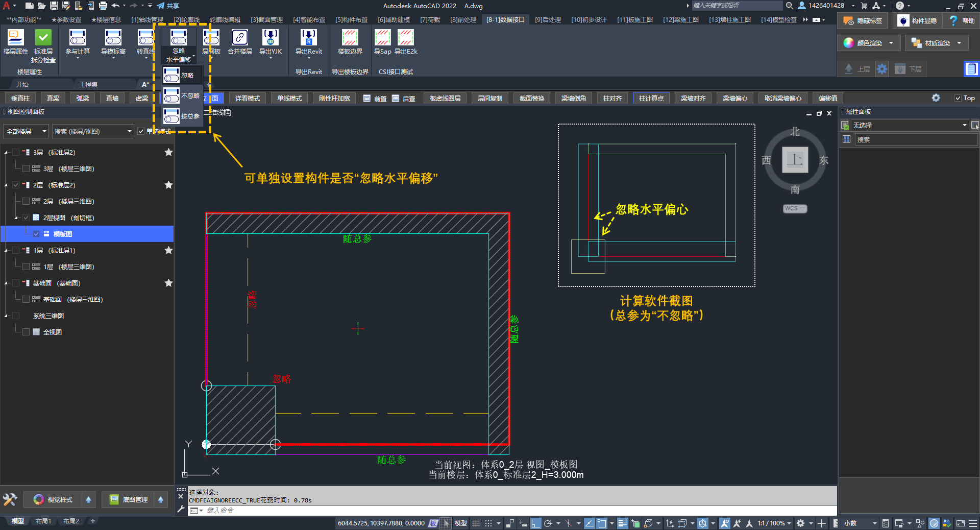Open the 全部楼层 dropdown
The height and width of the screenshot is (530, 980).
(26, 131)
